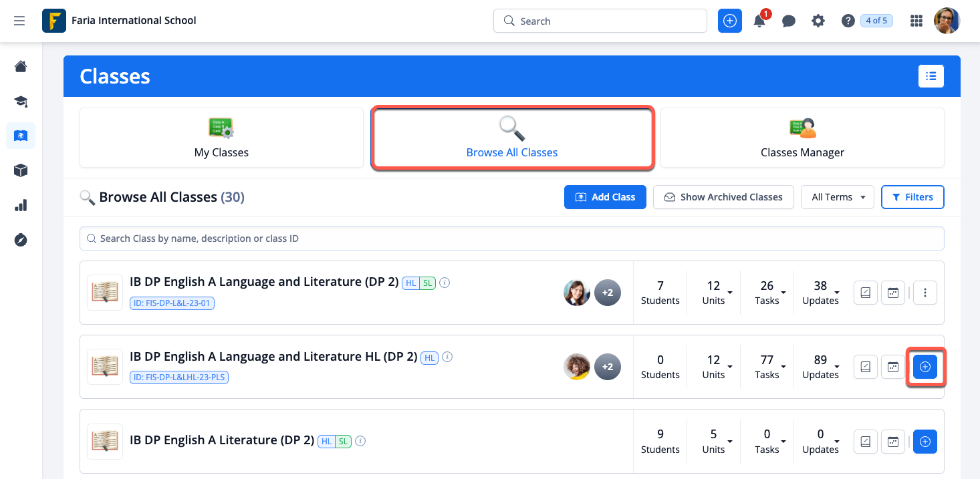This screenshot has height=479, width=980.
Task: Click the Search Class input field
Action: point(511,238)
